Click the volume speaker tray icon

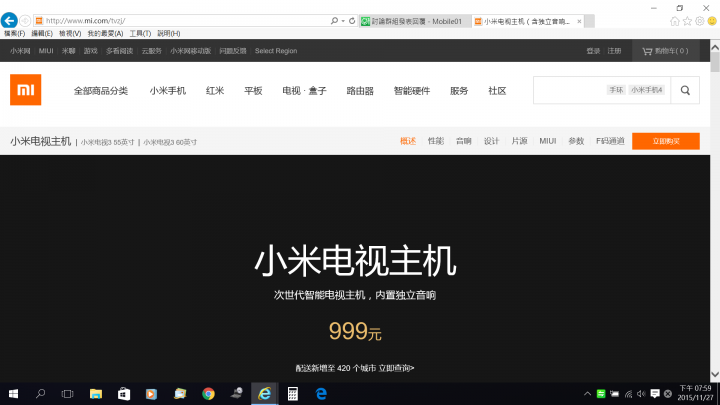(641, 394)
